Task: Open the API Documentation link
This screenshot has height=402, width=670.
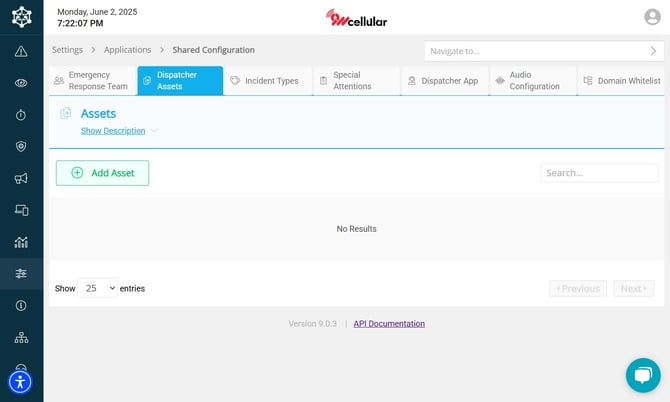Action: (x=389, y=324)
